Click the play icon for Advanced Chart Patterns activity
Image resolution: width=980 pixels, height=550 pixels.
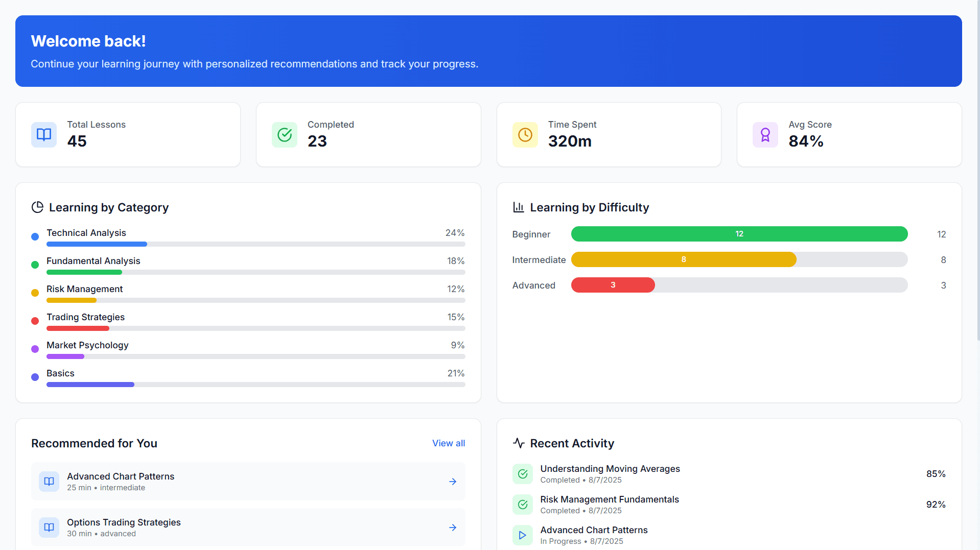click(522, 535)
